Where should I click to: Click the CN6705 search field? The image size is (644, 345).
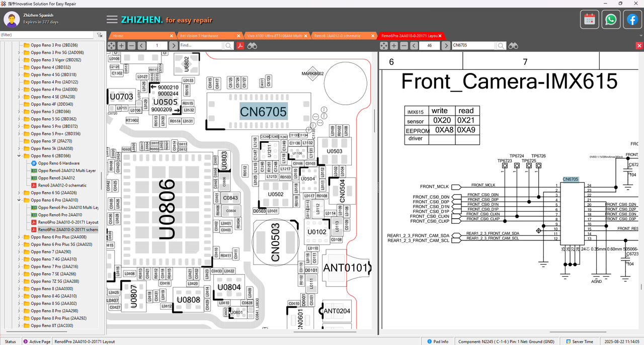coord(473,46)
